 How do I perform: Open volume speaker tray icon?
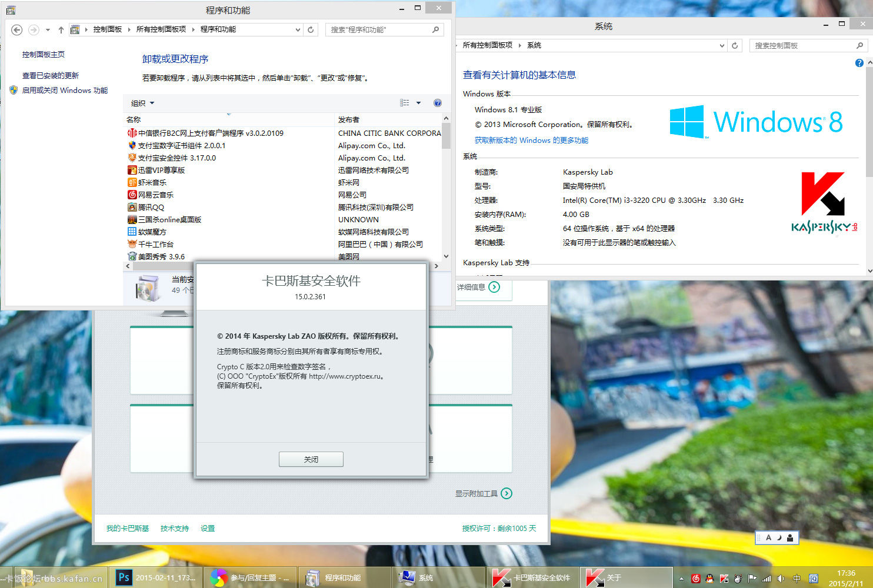(x=781, y=579)
